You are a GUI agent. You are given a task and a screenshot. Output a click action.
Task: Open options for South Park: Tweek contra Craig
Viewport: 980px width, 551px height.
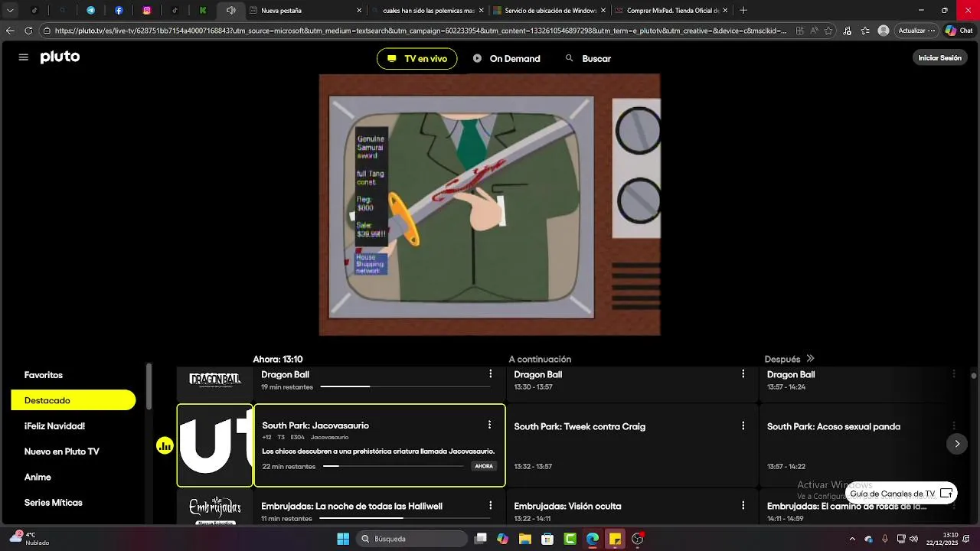tap(743, 425)
